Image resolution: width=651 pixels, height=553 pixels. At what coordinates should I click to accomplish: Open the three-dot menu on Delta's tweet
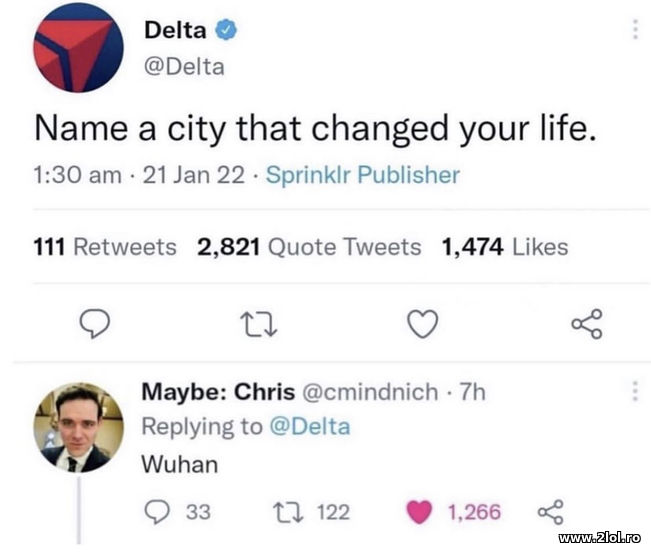(x=634, y=28)
